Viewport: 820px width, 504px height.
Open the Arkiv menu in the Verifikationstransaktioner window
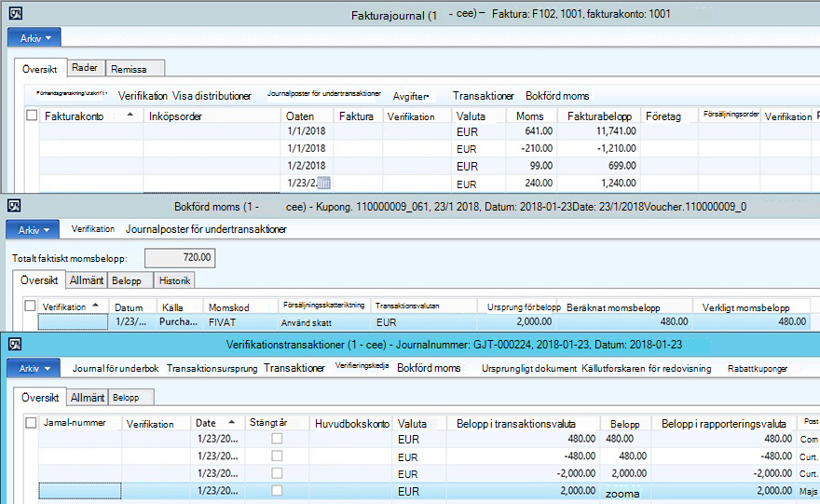pyautogui.click(x=34, y=368)
